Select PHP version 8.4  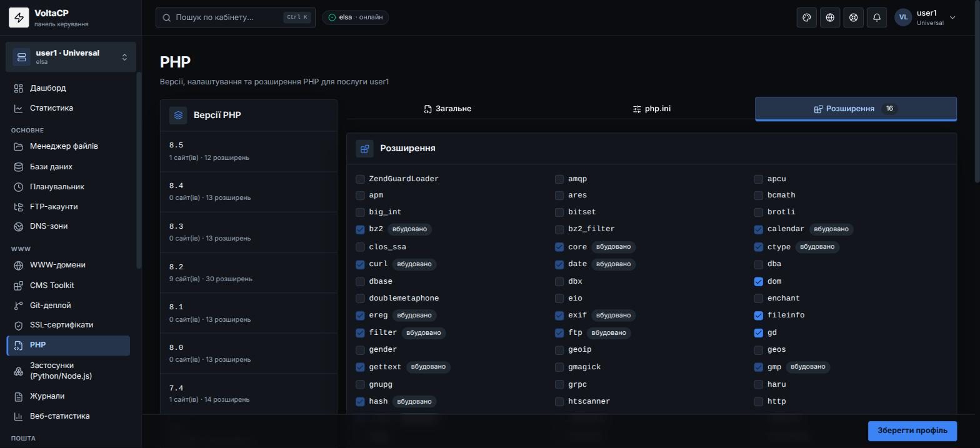pyautogui.click(x=249, y=192)
